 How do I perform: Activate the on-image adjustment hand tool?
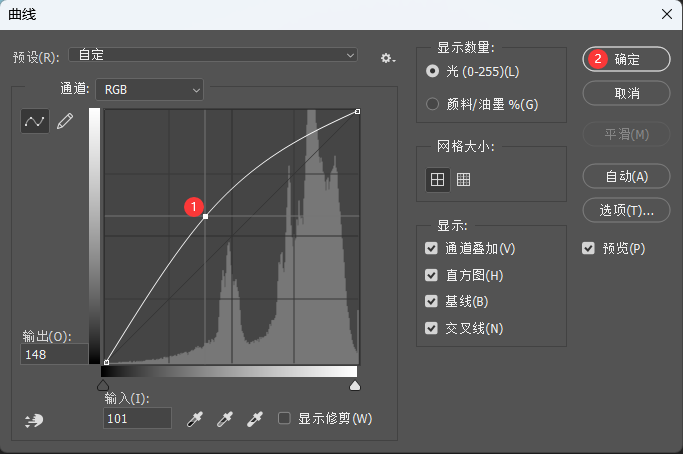[34, 420]
